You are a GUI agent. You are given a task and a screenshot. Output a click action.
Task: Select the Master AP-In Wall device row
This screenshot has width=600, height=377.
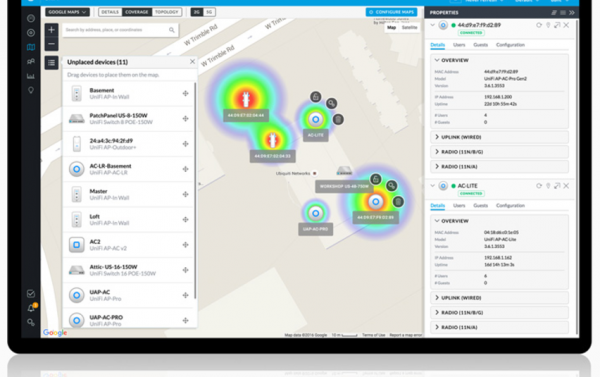click(x=129, y=194)
